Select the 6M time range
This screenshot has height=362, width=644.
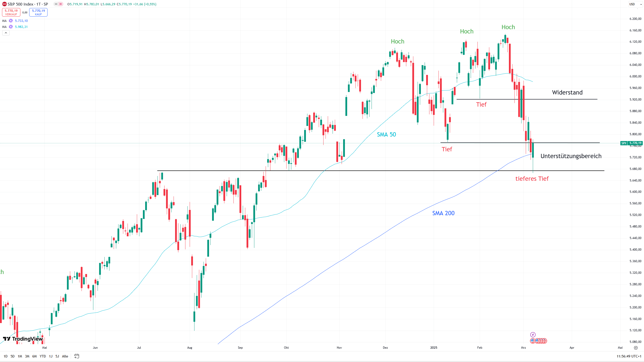34,356
